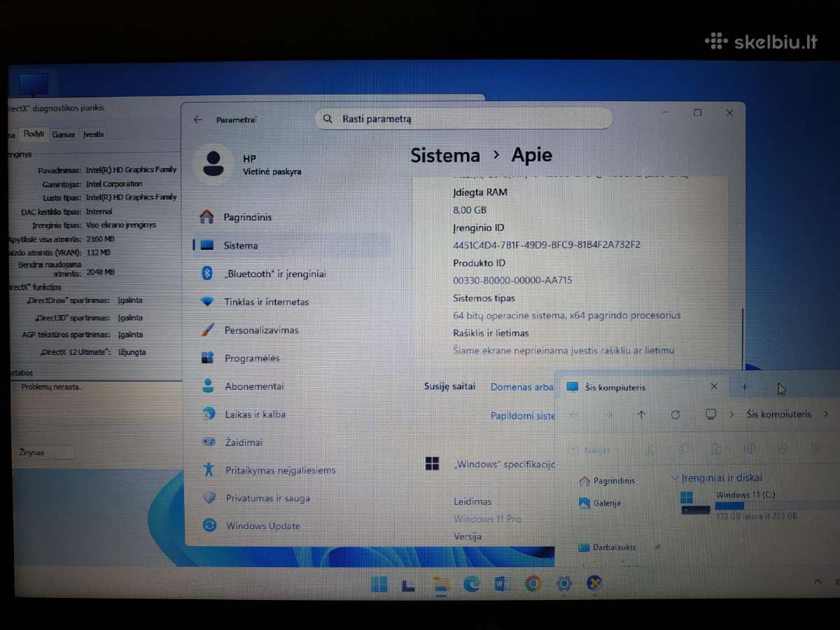Switch to Garsas tab in DirectX tool

(64, 134)
